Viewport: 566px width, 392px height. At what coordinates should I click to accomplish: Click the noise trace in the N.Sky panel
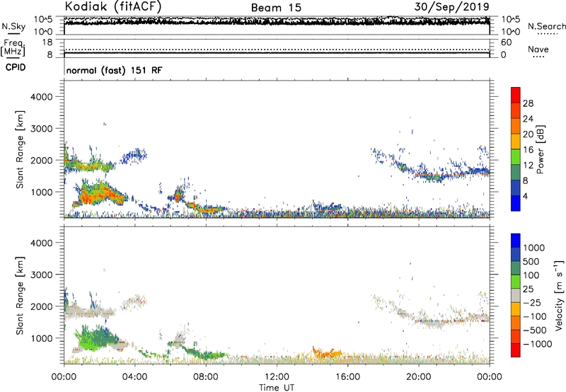point(277,21)
